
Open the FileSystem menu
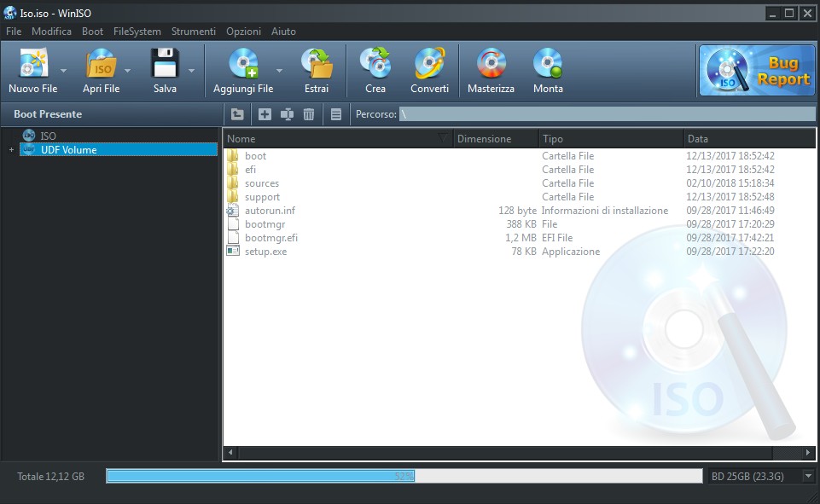coord(137,32)
